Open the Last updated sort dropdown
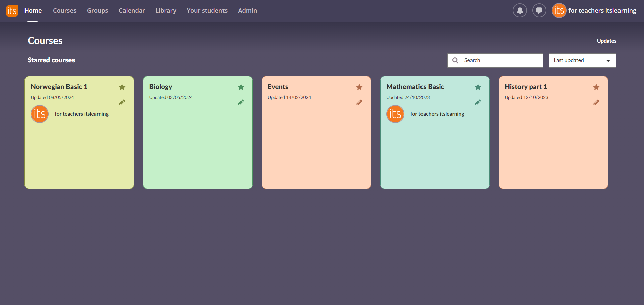644x305 pixels. point(582,60)
